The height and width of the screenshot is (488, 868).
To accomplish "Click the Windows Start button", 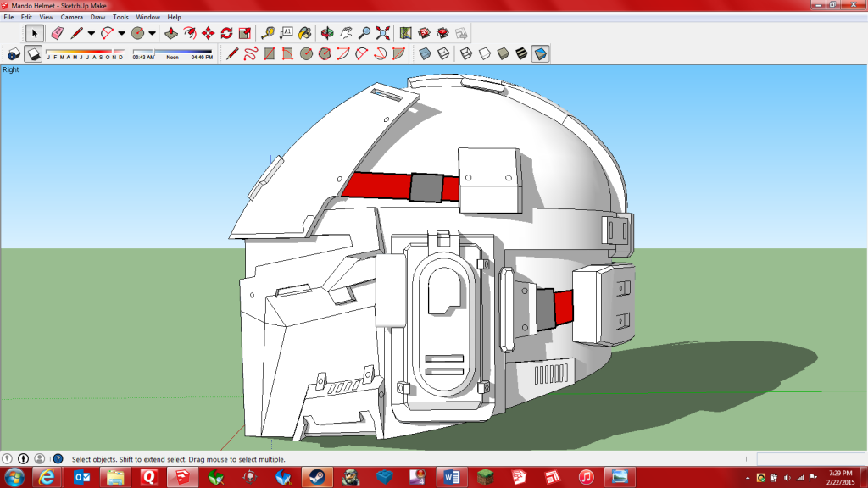I will click(x=14, y=477).
